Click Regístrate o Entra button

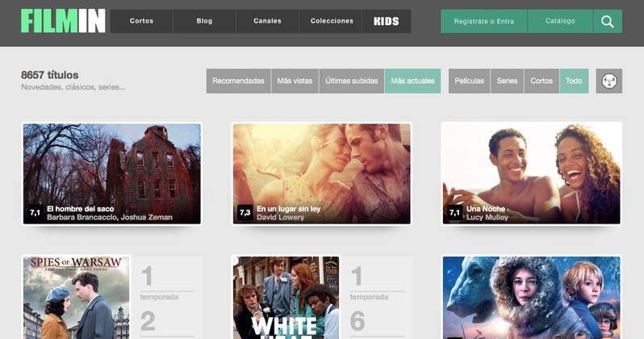pos(484,21)
